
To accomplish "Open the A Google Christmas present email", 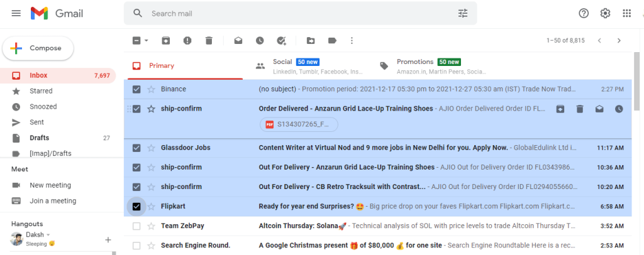I will point(377,246).
